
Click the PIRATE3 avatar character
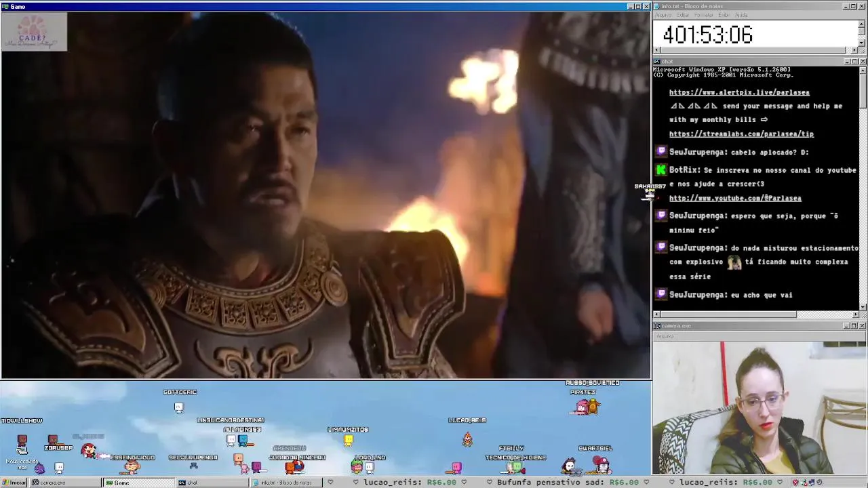pos(582,406)
